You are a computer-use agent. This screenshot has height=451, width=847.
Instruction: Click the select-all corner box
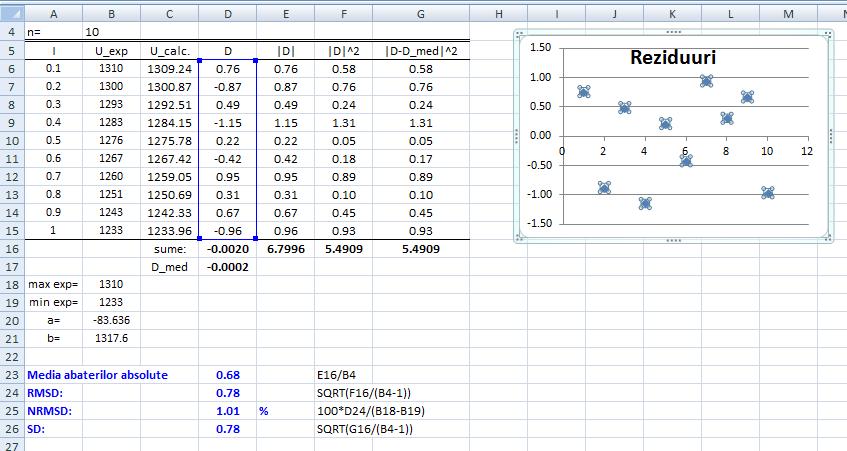[12, 14]
